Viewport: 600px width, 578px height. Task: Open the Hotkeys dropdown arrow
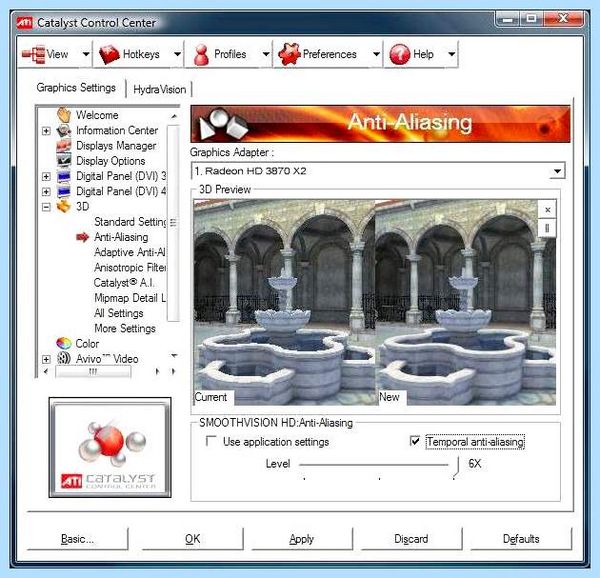coord(177,54)
